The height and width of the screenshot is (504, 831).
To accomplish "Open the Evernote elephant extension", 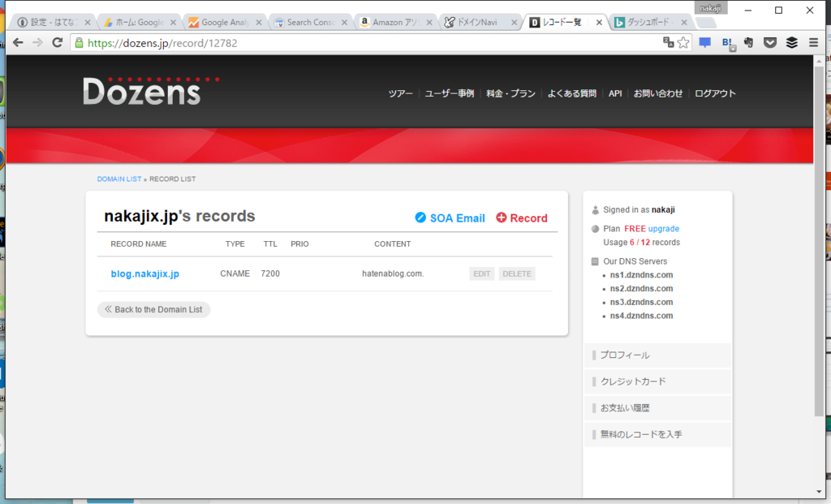I will click(749, 43).
